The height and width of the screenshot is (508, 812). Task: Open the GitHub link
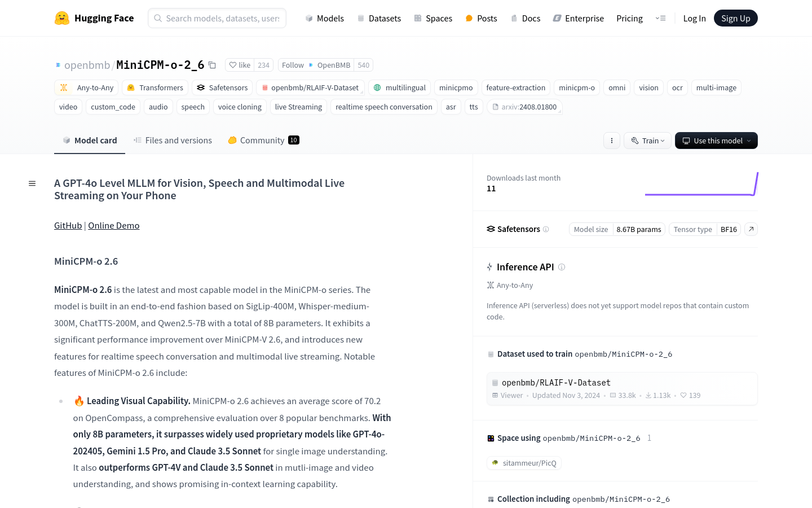pos(68,226)
